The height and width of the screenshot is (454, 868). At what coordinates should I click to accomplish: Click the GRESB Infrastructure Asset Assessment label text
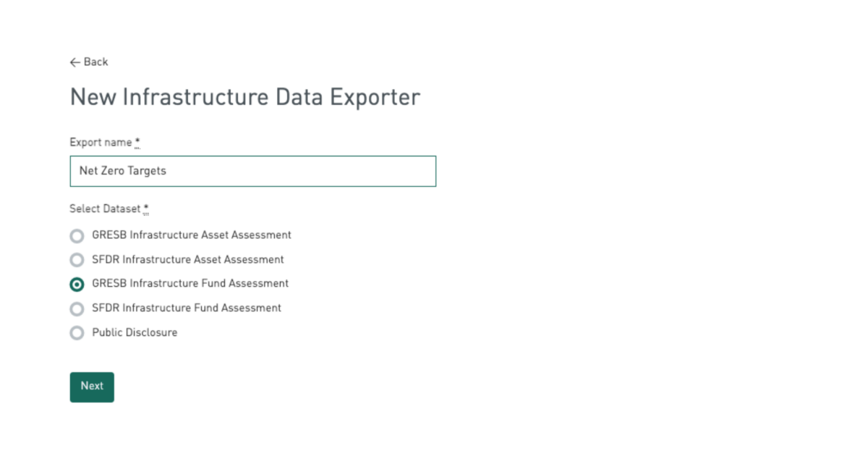pyautogui.click(x=192, y=235)
